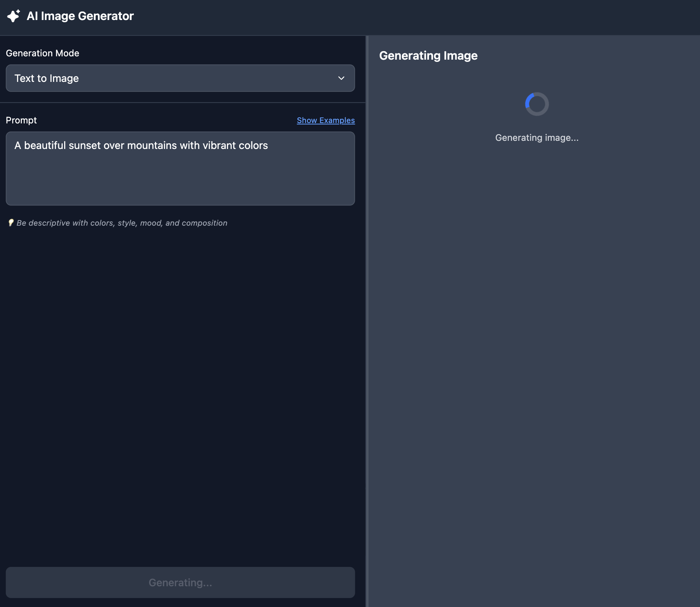This screenshot has width=700, height=607.
Task: Click the Show Examples link
Action: tap(326, 120)
